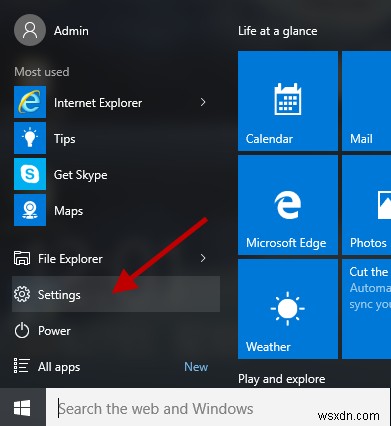Open the Calendar tile
The height and width of the screenshot is (426, 391).
coord(288,101)
